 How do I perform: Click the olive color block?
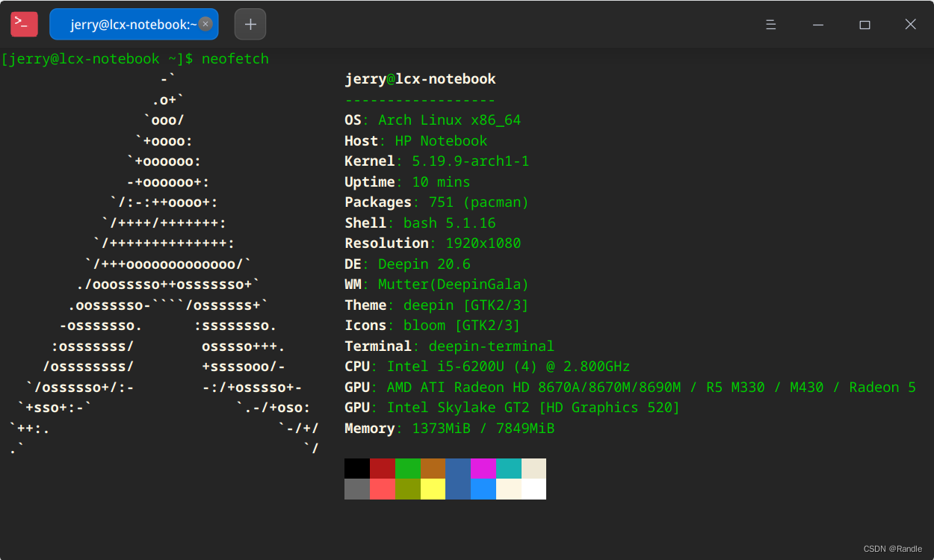pos(408,489)
